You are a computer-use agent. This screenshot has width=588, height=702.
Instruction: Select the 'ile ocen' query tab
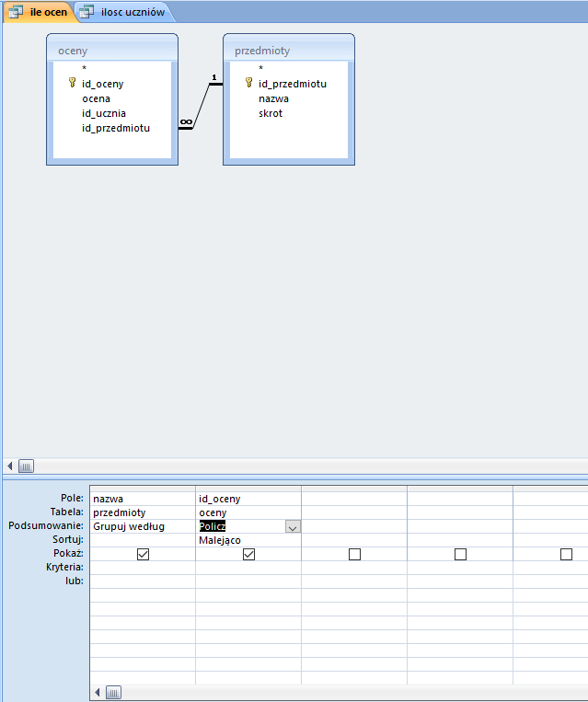click(x=47, y=12)
